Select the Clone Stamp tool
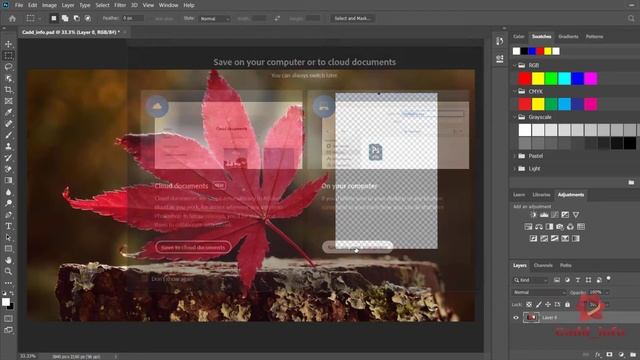Screen dimensions: 640x360 point(8,146)
